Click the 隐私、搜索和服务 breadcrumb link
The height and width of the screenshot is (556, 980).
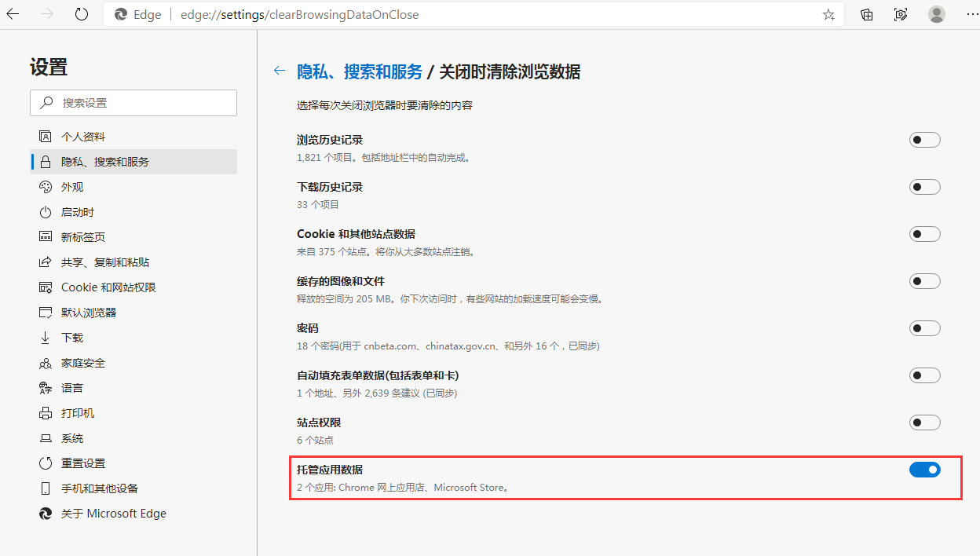[x=360, y=72]
